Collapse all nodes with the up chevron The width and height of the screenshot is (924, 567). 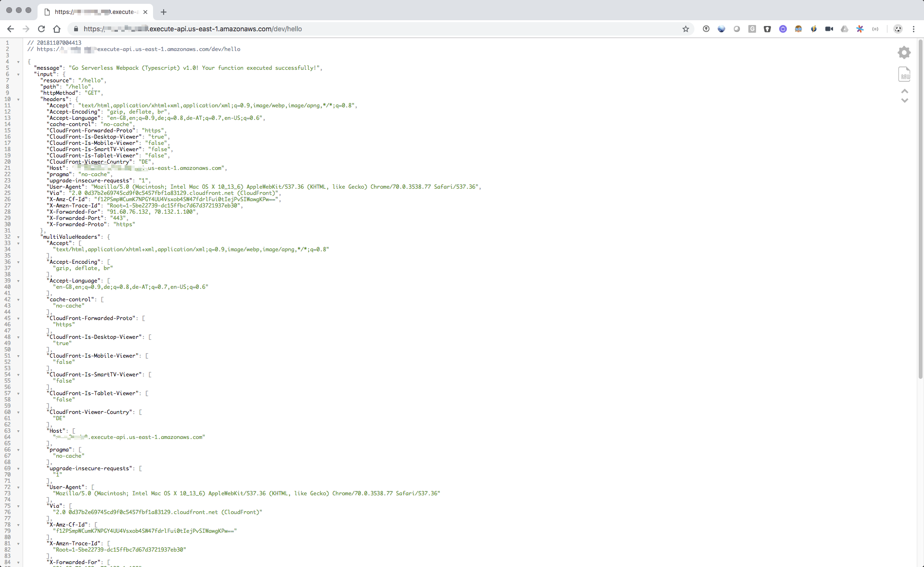click(x=904, y=91)
